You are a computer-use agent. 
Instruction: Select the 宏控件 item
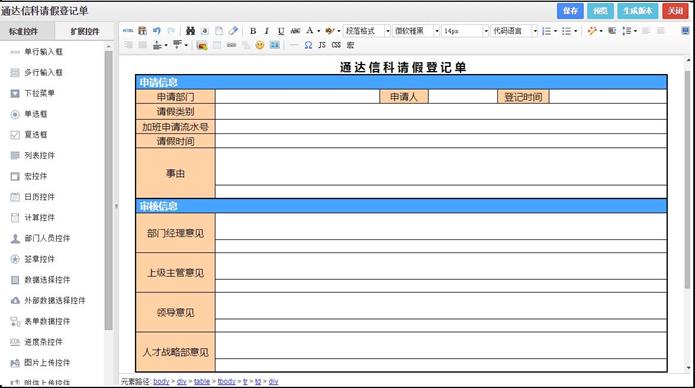(35, 176)
